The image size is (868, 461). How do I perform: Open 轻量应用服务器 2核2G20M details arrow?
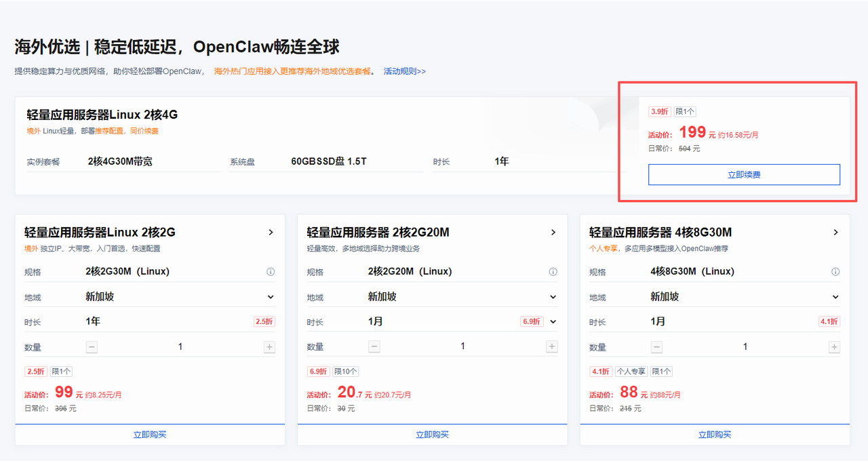click(x=553, y=233)
